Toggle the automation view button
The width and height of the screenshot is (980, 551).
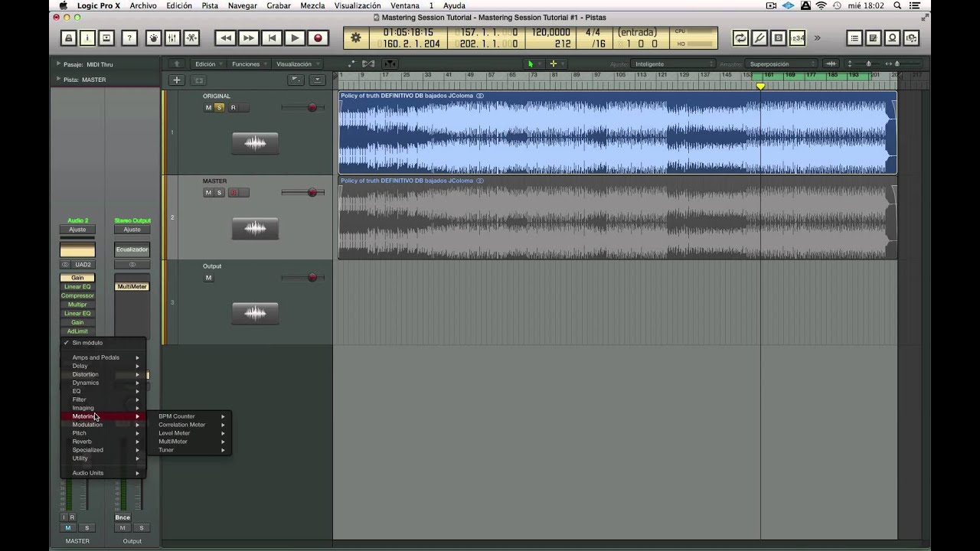(x=351, y=64)
